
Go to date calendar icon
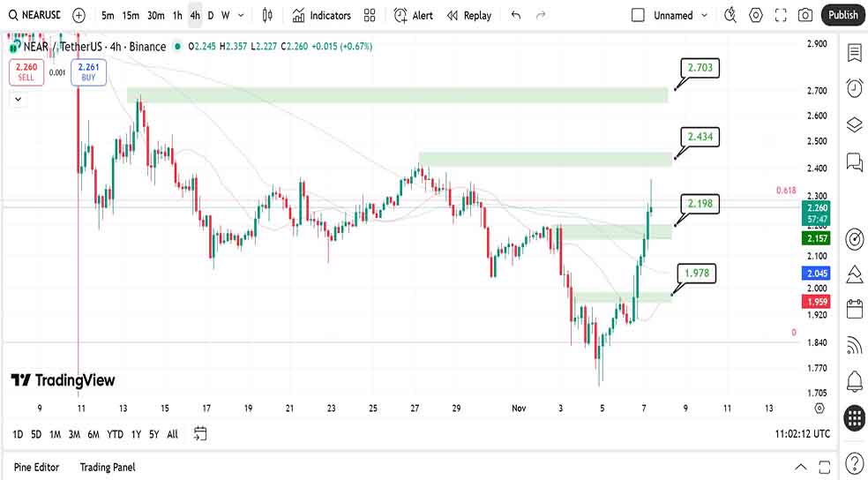coord(200,433)
